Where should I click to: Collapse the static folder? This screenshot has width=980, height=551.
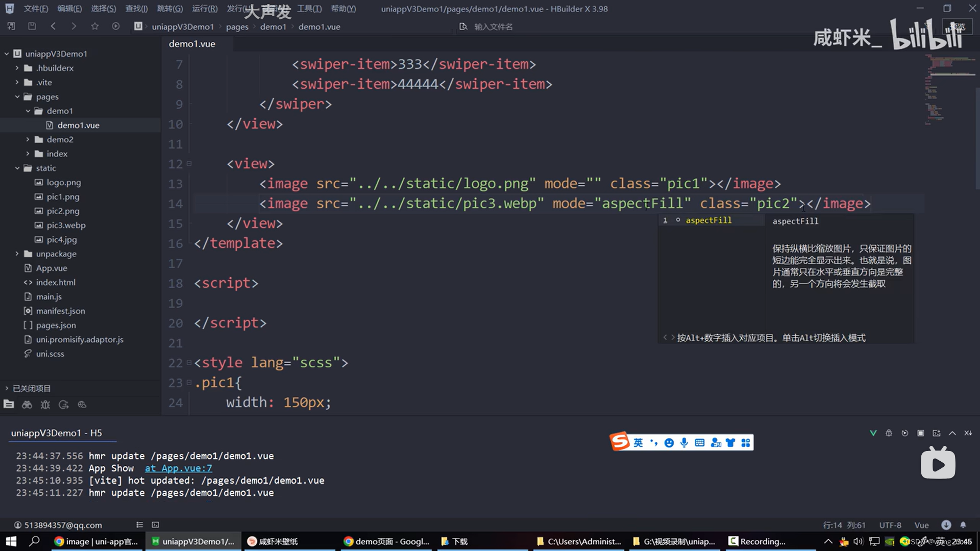pos(17,168)
